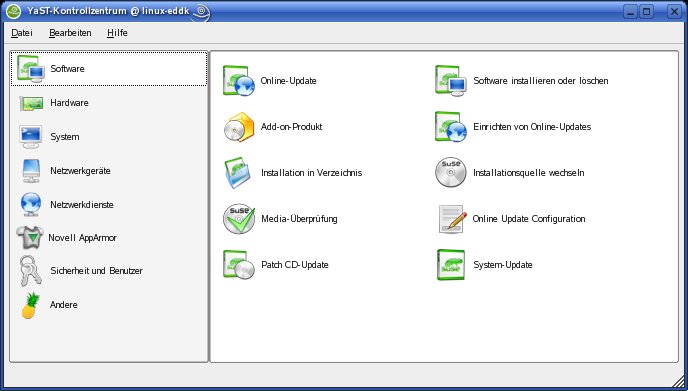Click the Netzwerkdienste label
The image size is (688, 391).
pos(82,204)
